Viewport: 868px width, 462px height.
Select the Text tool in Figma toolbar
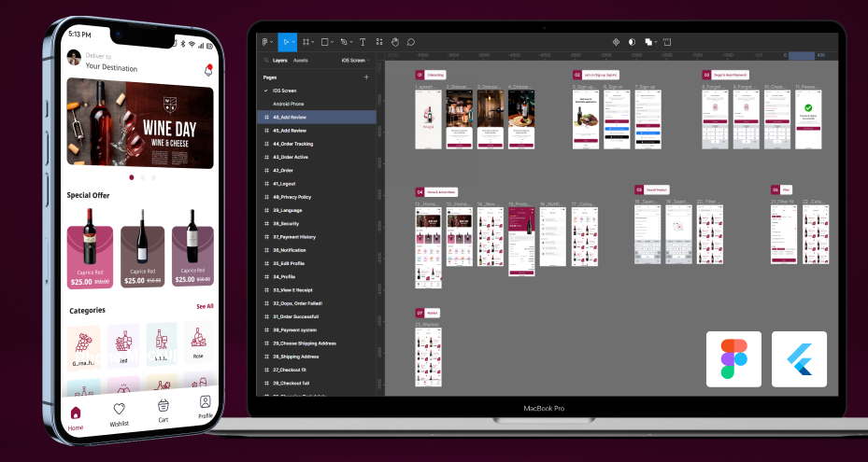(x=363, y=42)
